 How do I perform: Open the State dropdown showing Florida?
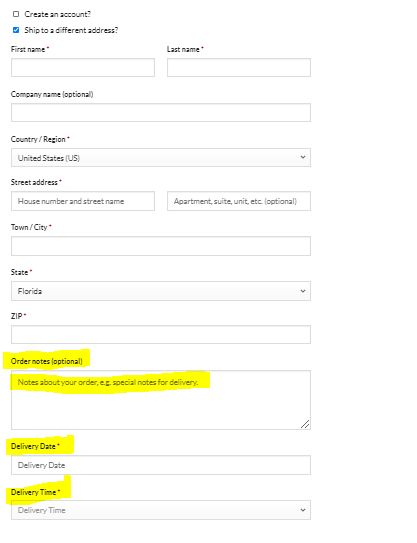click(161, 291)
